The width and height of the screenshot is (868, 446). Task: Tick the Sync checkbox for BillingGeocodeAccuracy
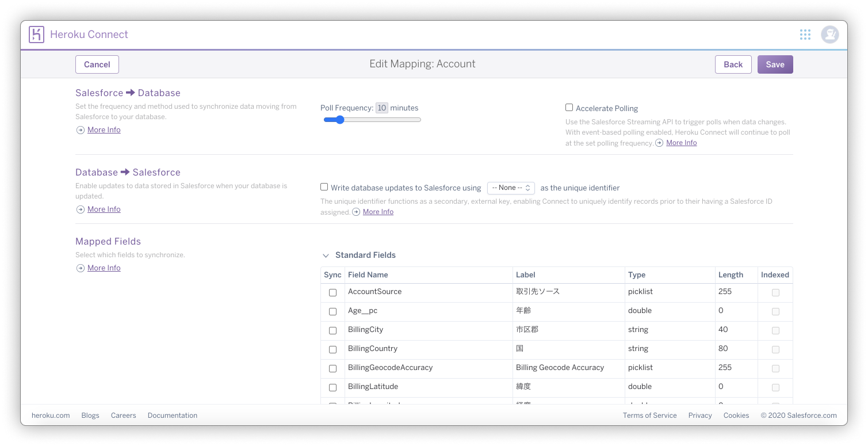click(x=332, y=368)
